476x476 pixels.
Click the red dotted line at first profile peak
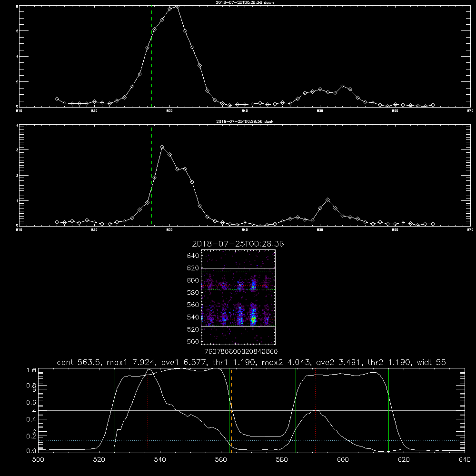tap(148, 410)
